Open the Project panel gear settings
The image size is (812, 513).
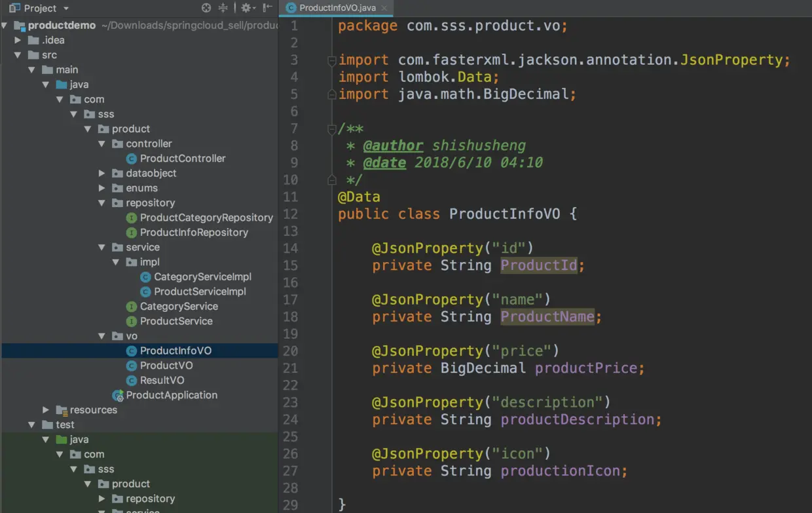[x=246, y=8]
